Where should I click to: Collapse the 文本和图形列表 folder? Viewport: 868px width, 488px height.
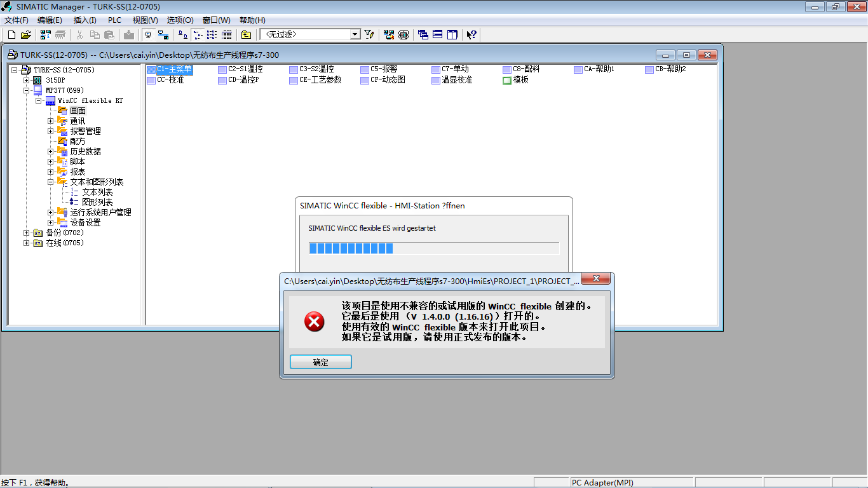tap(51, 182)
